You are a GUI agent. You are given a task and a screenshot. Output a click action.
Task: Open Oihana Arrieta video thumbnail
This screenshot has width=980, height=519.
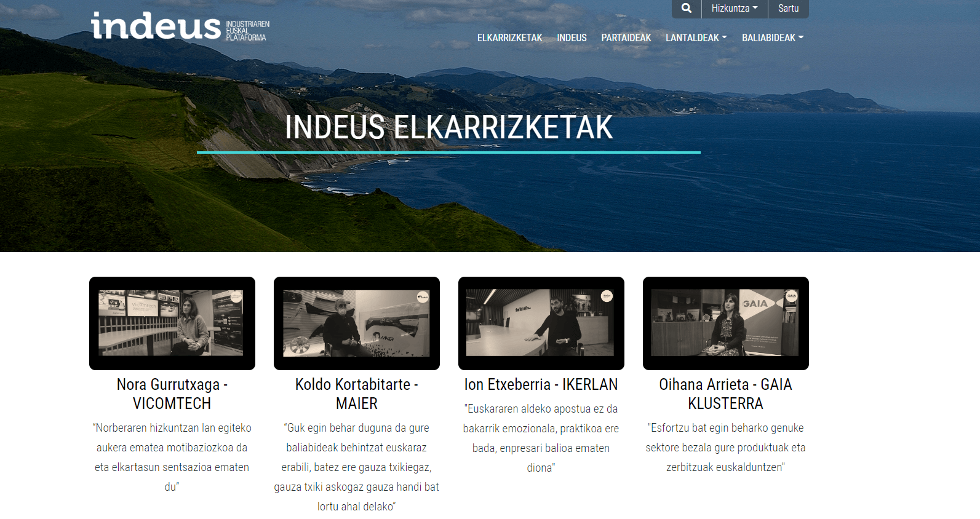tap(726, 323)
